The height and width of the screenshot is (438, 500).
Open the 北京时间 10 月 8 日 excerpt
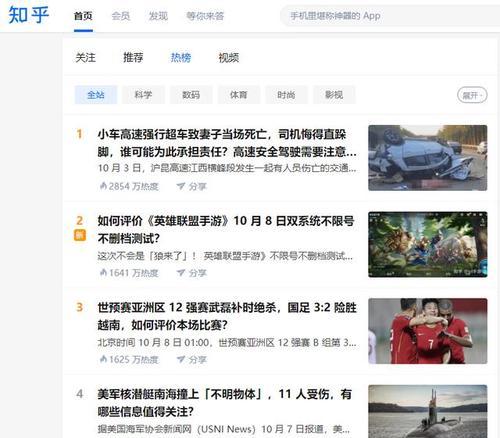227,343
